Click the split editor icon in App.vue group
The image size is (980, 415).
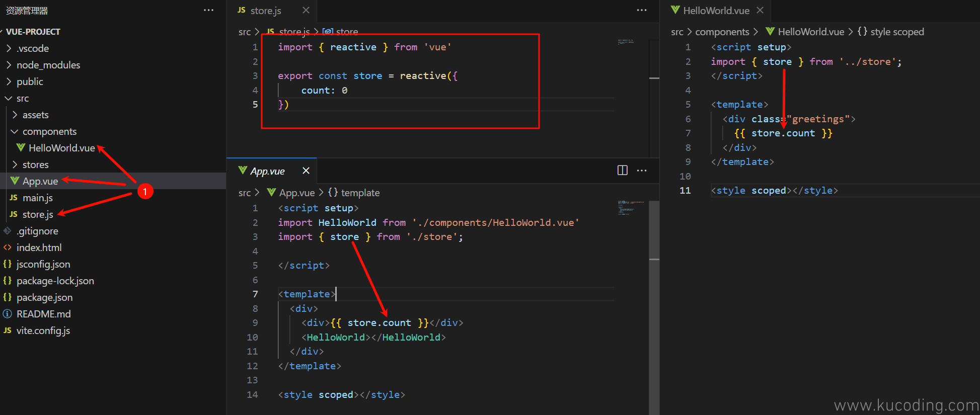point(623,171)
